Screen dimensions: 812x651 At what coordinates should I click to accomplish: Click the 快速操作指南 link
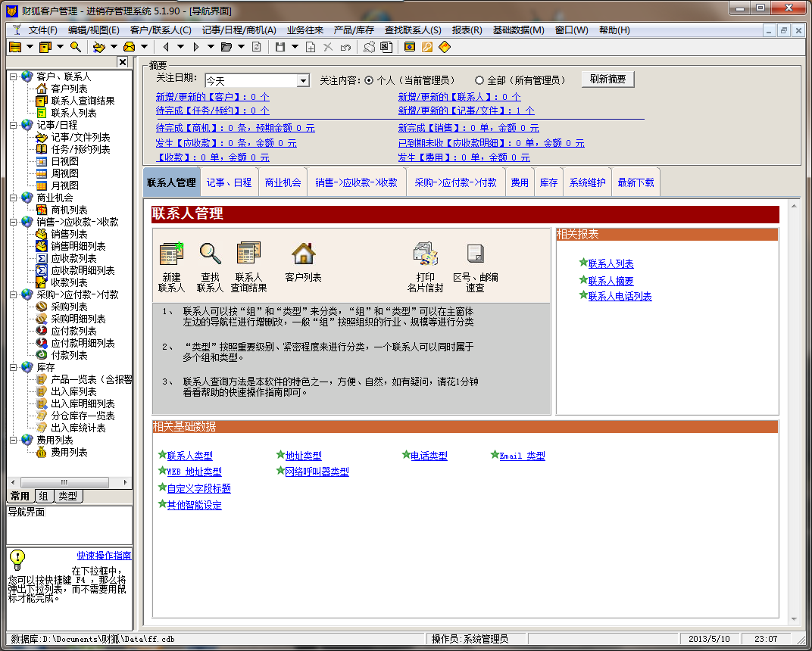click(x=104, y=556)
